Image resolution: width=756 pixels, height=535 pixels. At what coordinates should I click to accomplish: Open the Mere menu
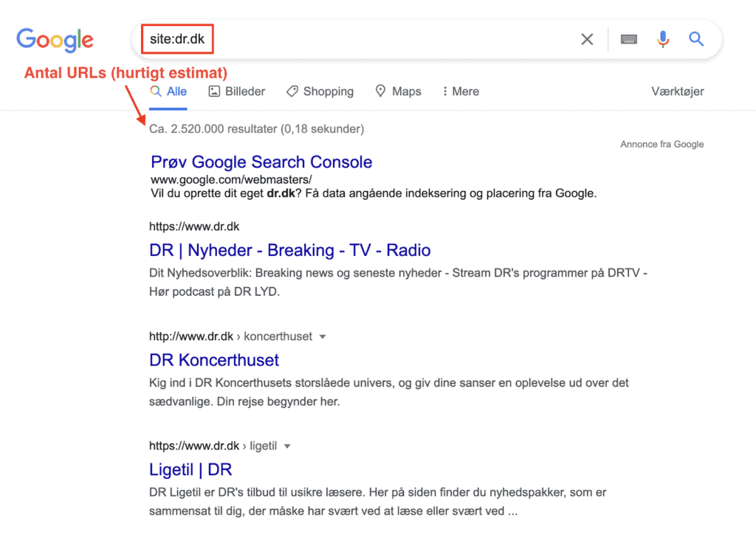[x=461, y=91]
